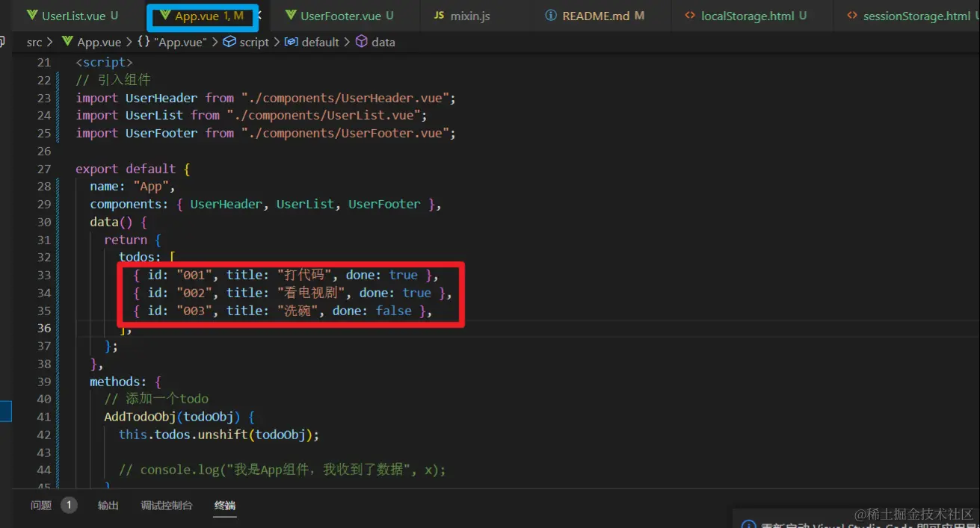Click the AddTodoObj method name
The height and width of the screenshot is (528, 980).
[x=140, y=417]
